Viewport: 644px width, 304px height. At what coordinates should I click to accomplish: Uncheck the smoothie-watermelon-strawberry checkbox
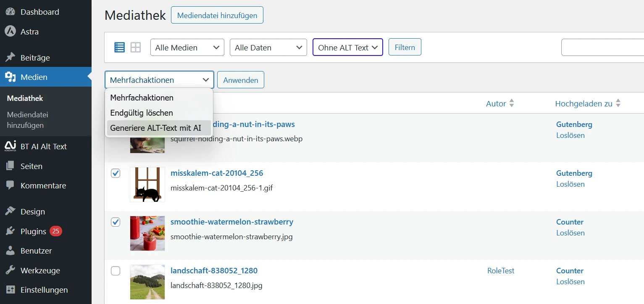tap(116, 222)
